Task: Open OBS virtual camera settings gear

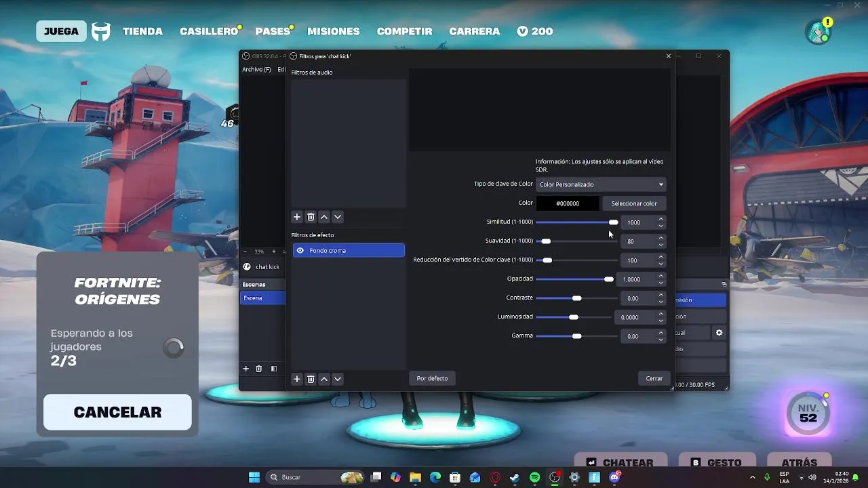Action: pyautogui.click(x=719, y=333)
